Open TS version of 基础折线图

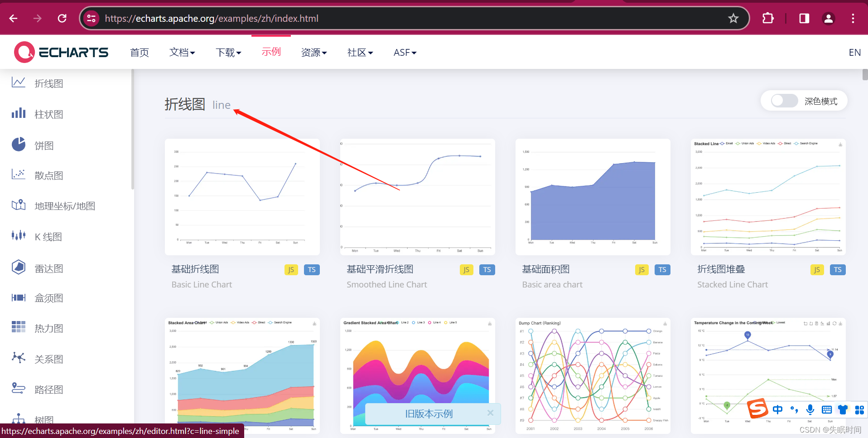tap(312, 270)
